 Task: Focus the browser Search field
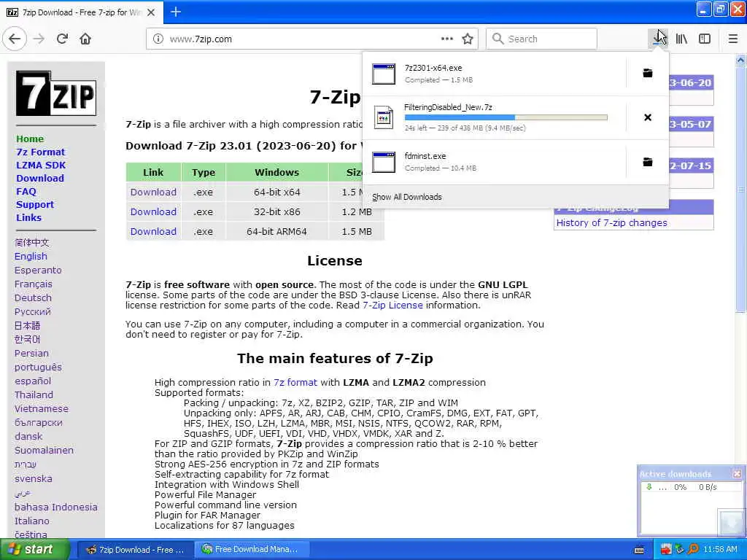point(542,39)
